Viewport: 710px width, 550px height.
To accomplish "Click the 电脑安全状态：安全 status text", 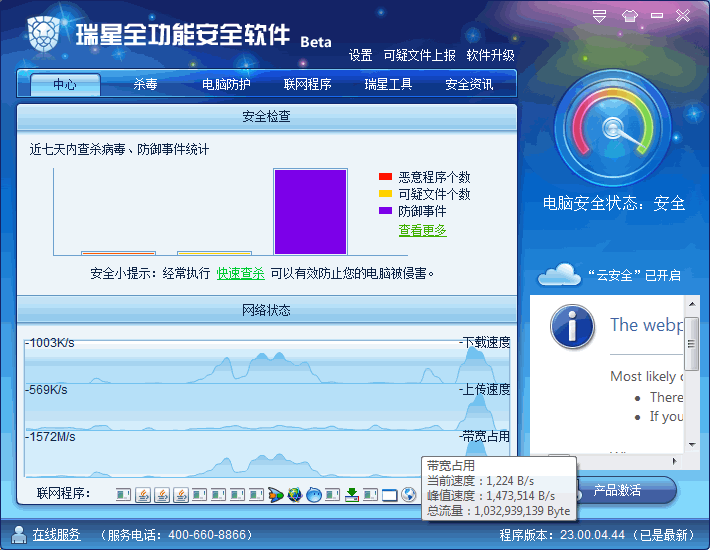I will pyautogui.click(x=614, y=203).
